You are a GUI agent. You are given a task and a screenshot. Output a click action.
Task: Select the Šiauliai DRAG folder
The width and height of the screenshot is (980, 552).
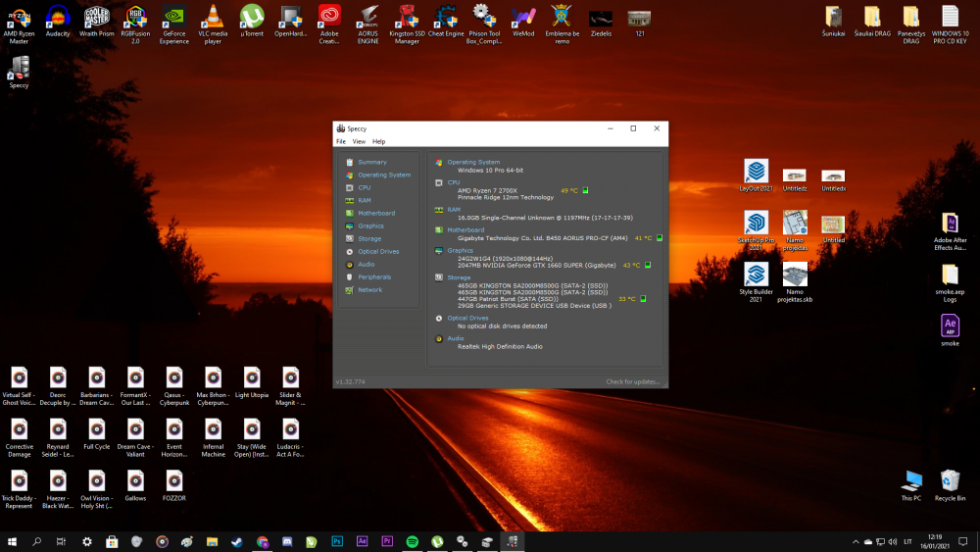(872, 22)
